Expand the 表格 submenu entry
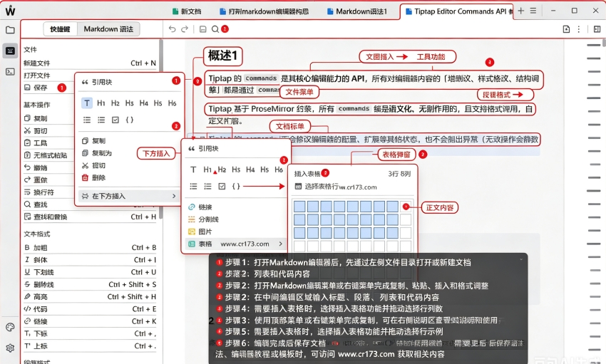Screen dimensions: 606x364 [236, 244]
